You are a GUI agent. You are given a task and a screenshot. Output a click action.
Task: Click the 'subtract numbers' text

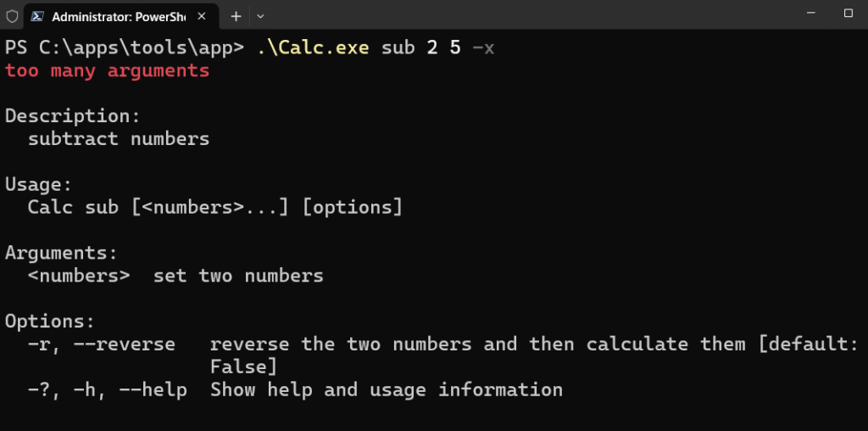point(119,138)
